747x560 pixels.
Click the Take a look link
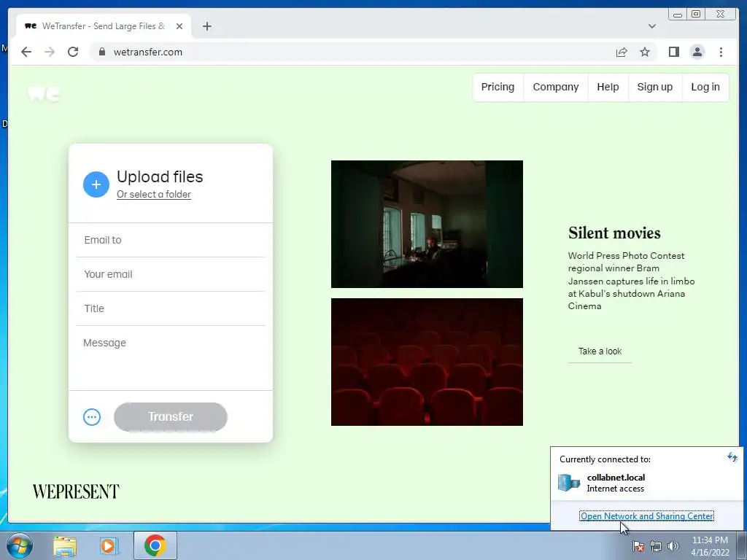point(600,351)
